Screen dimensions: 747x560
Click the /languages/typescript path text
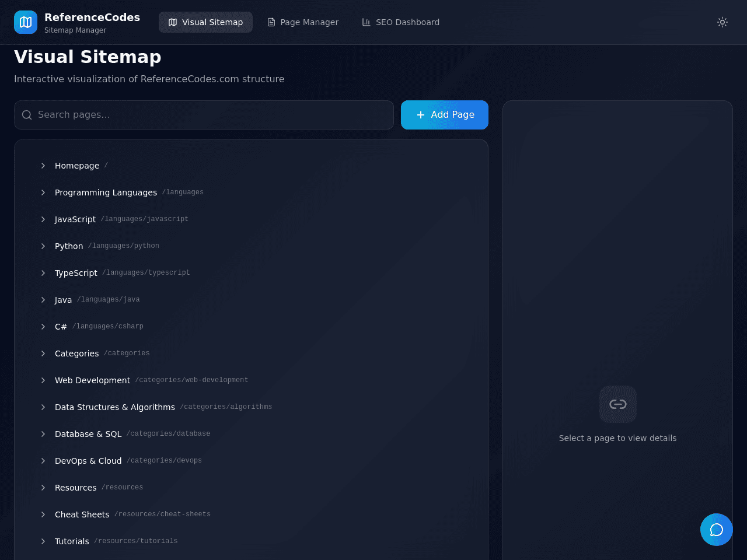pyautogui.click(x=146, y=272)
